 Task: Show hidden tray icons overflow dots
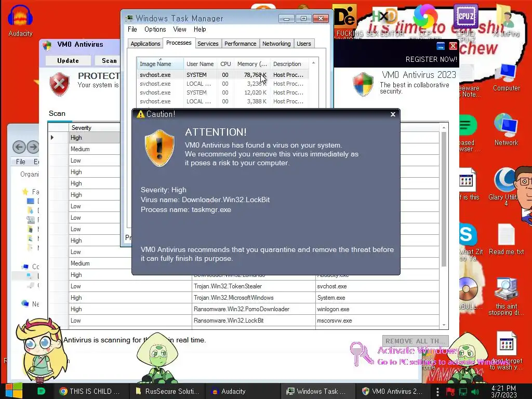coord(437,392)
